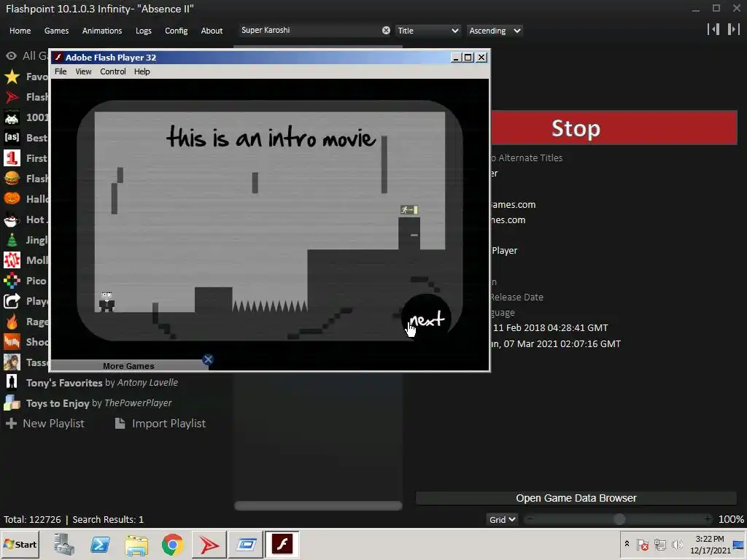The width and height of the screenshot is (747, 560).
Task: Adjust the thumbnail zoom slider
Action: pos(619,519)
